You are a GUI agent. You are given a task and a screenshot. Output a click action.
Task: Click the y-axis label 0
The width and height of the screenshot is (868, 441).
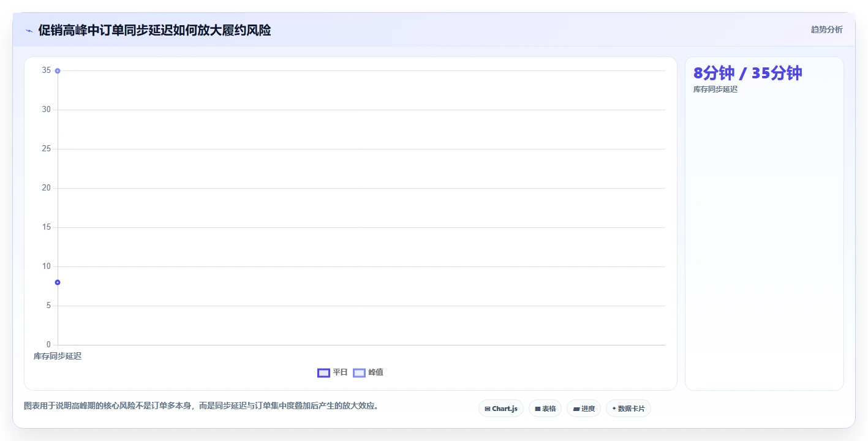tap(48, 345)
